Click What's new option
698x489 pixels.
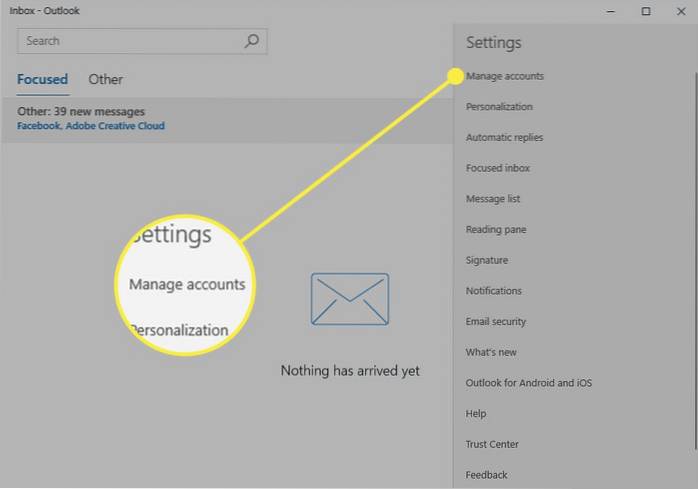(490, 352)
